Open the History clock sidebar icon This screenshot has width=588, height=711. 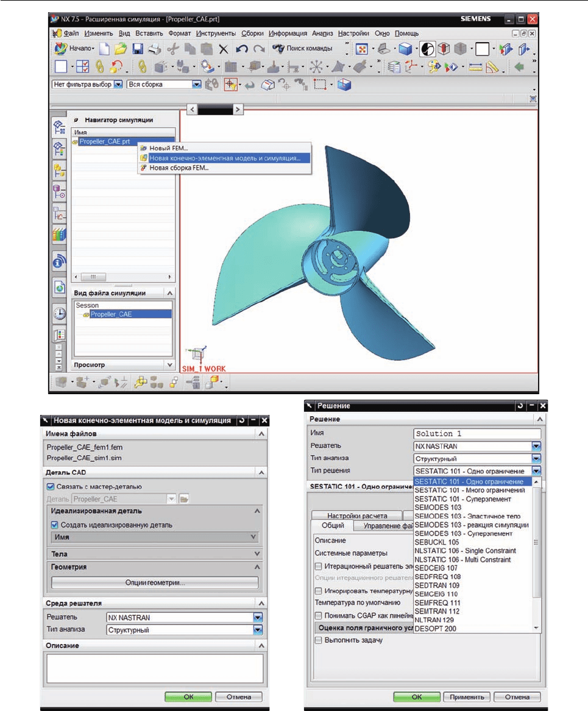click(x=59, y=313)
